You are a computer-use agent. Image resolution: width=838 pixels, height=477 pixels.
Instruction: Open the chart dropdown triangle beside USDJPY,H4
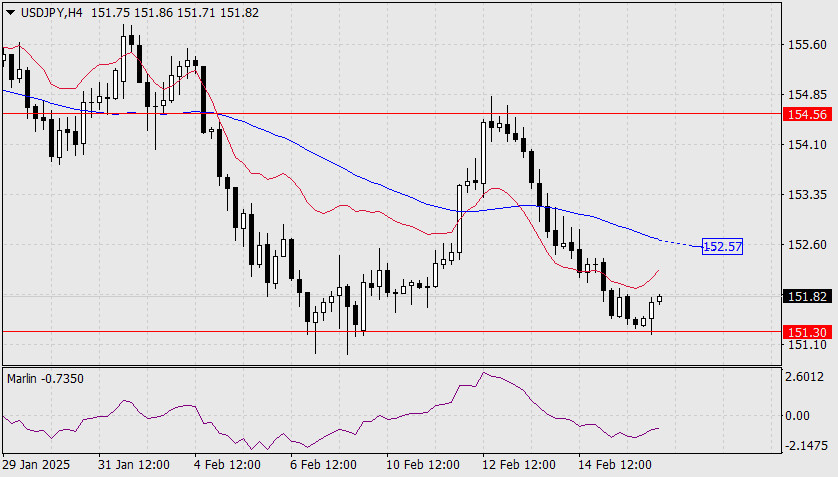[x=10, y=13]
